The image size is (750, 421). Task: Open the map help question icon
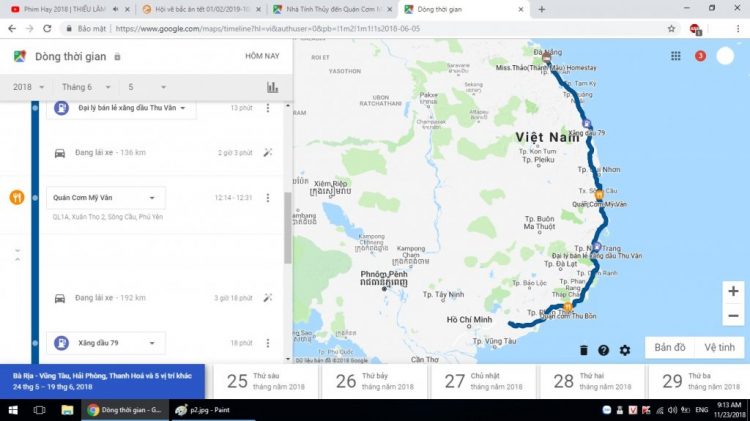click(604, 350)
